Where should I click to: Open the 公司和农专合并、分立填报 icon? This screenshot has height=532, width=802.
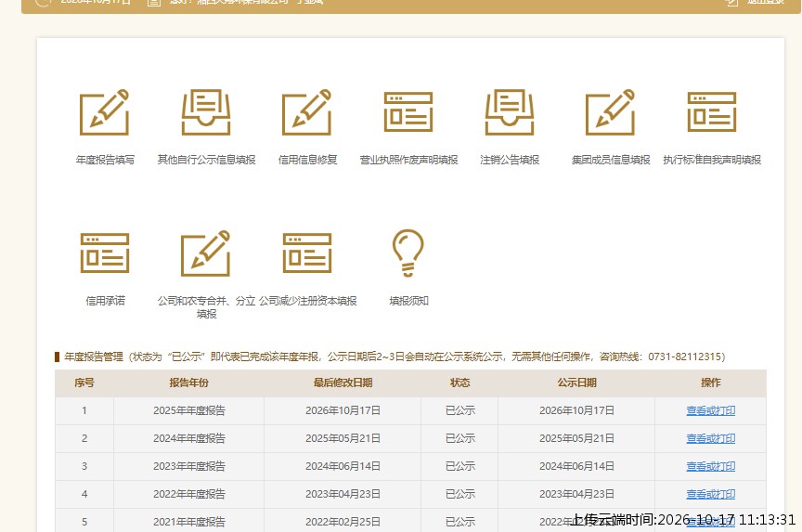pos(206,253)
